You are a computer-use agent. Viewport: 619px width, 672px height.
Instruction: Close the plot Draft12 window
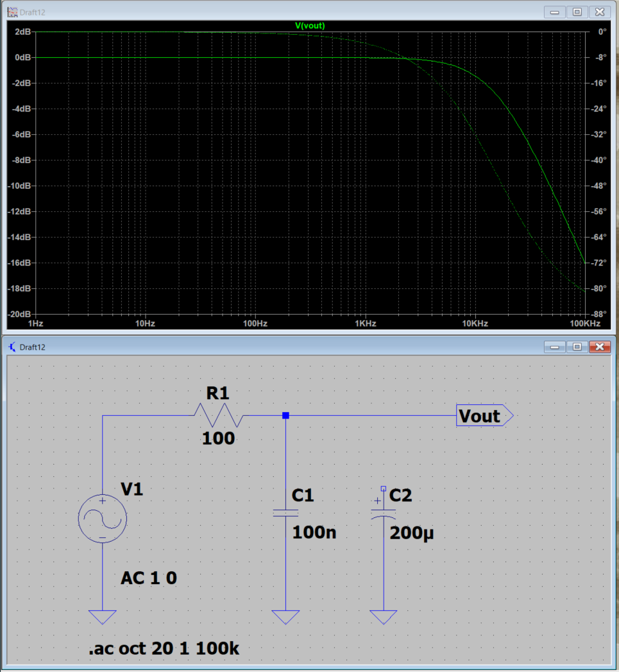pos(600,12)
